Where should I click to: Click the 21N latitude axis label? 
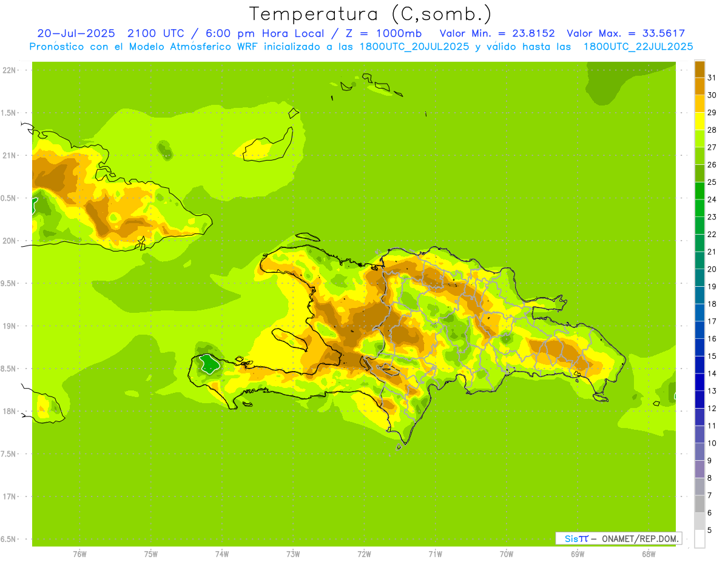click(8, 156)
